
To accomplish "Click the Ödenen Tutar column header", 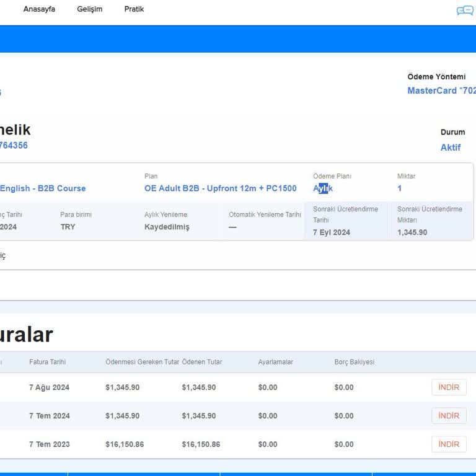I will point(201,362).
